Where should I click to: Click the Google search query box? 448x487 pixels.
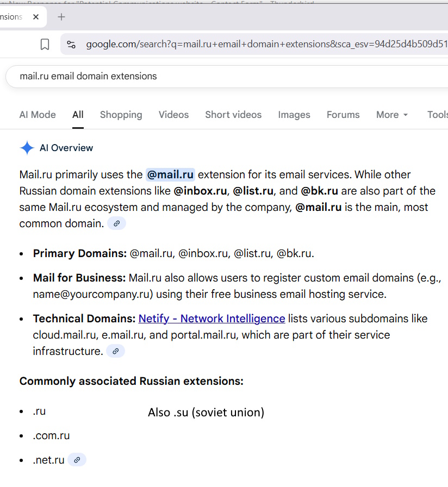coord(217,76)
